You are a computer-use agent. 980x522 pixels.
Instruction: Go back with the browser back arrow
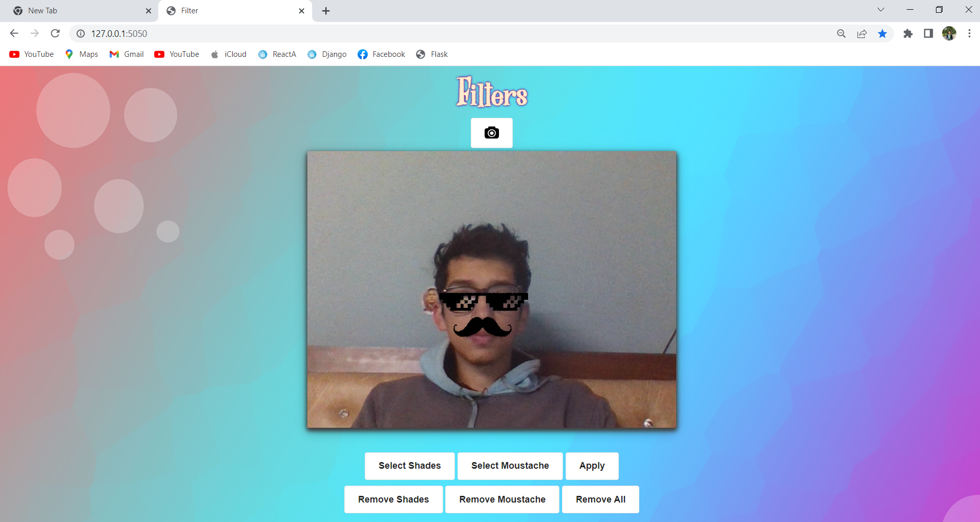[14, 33]
